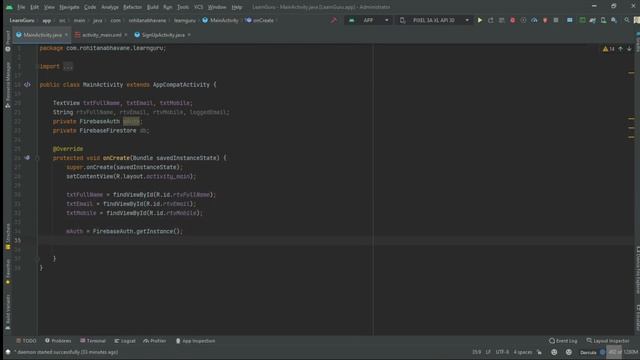Open the Navigate menu
This screenshot has width=640, height=360.
pos(69,7)
